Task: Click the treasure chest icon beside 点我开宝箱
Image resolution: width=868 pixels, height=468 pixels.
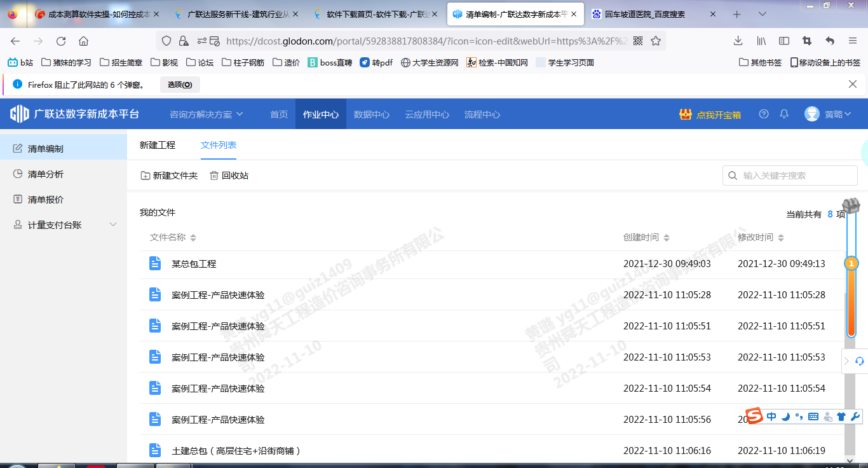Action: tap(685, 114)
